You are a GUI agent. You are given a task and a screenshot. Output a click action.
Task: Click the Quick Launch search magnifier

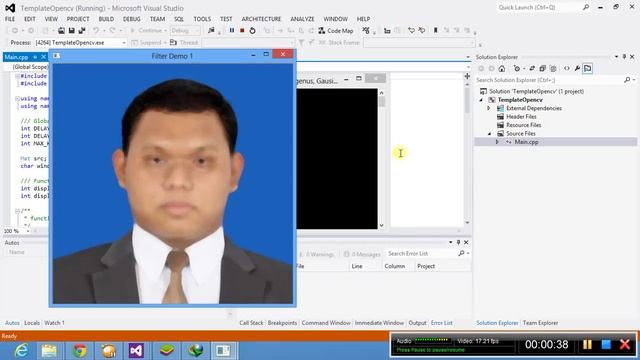[x=586, y=7]
